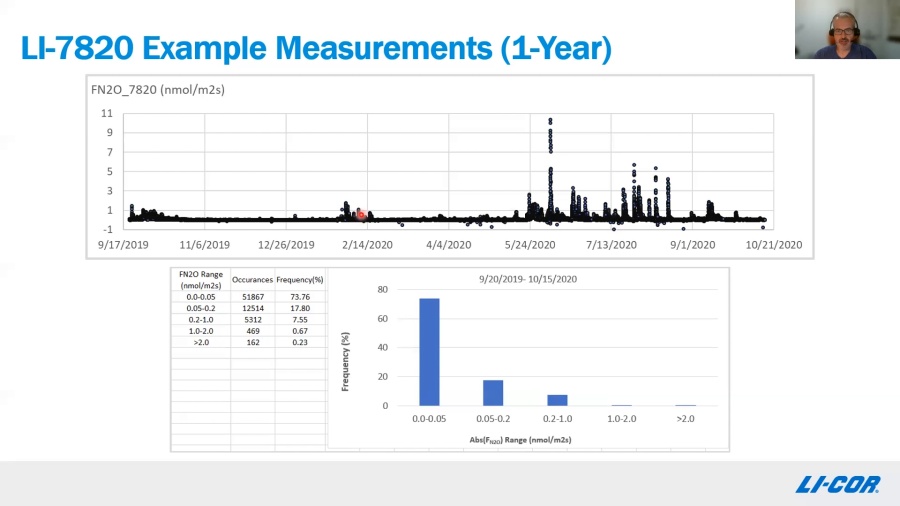Click the table cell '0.0-0.05'
Image resolution: width=900 pixels, height=506 pixels.
[201, 297]
